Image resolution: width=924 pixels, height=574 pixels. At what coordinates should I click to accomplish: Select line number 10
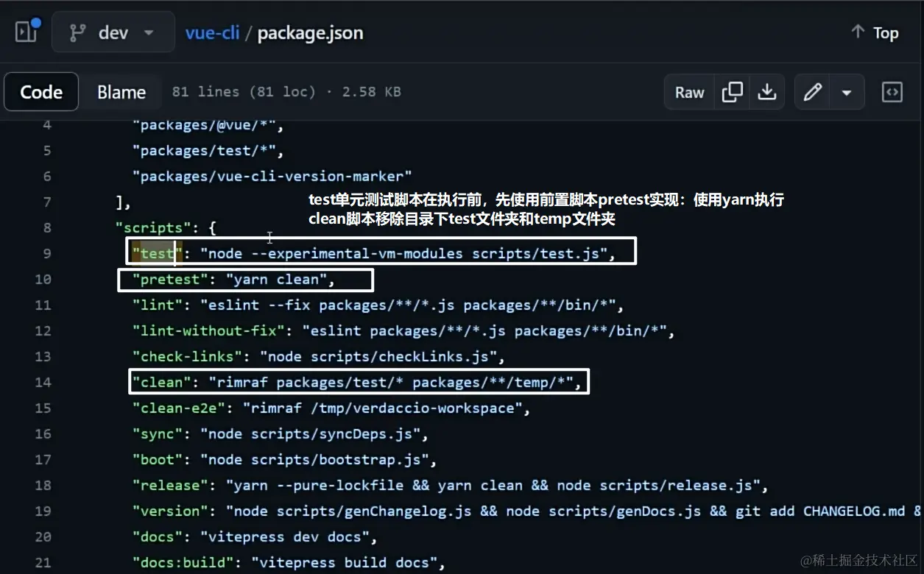(43, 279)
